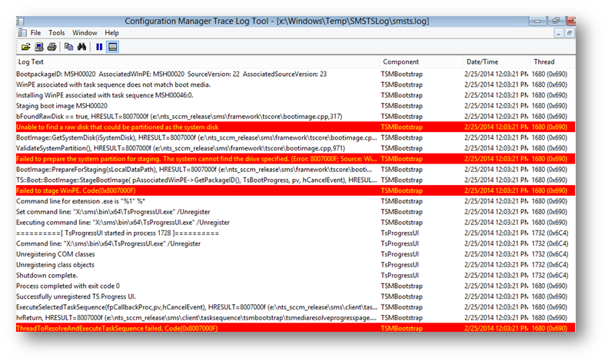Select red 'Failed to prepare the system partition' error

tap(296, 159)
